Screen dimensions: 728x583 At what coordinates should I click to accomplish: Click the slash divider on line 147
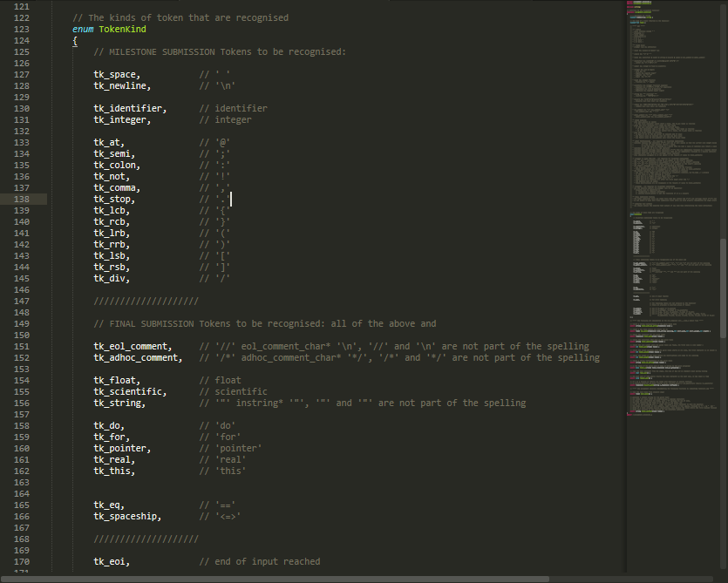pos(146,302)
